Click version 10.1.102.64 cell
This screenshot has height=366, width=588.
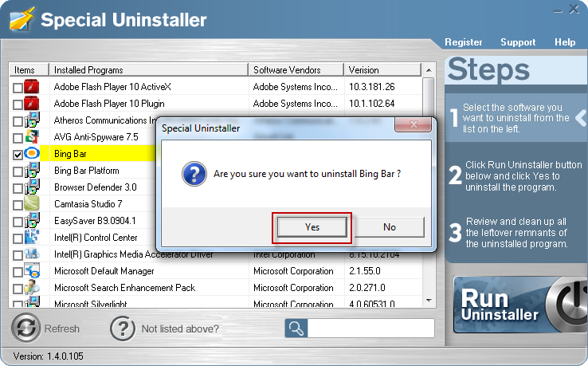(383, 103)
